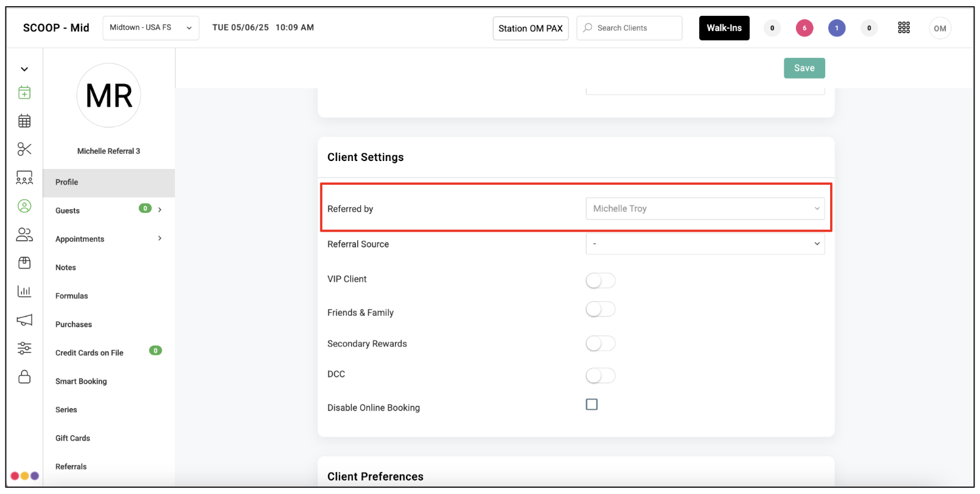
Task: Click the Search Clients field
Action: tap(630, 28)
